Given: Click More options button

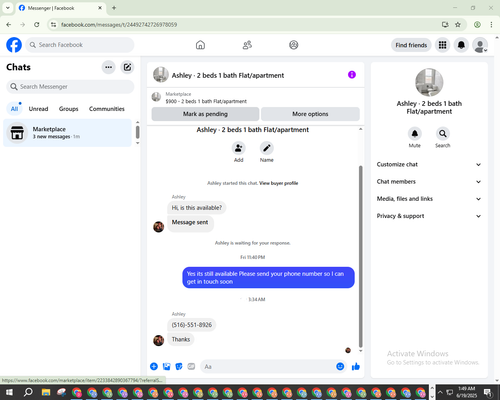Looking at the screenshot, I should 310,114.
